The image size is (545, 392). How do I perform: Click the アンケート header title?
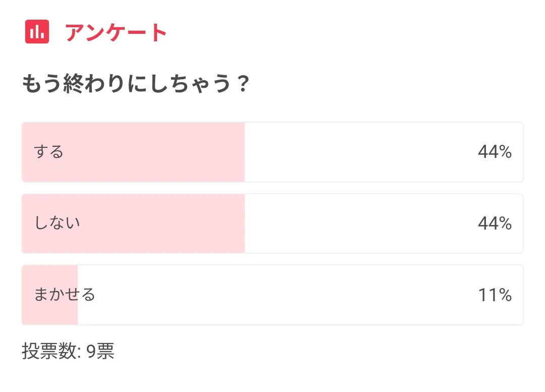[x=116, y=33]
